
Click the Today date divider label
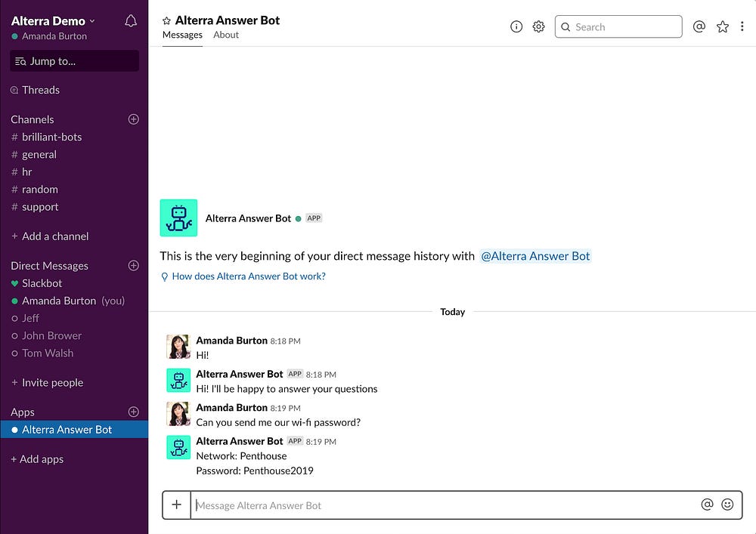tap(452, 312)
